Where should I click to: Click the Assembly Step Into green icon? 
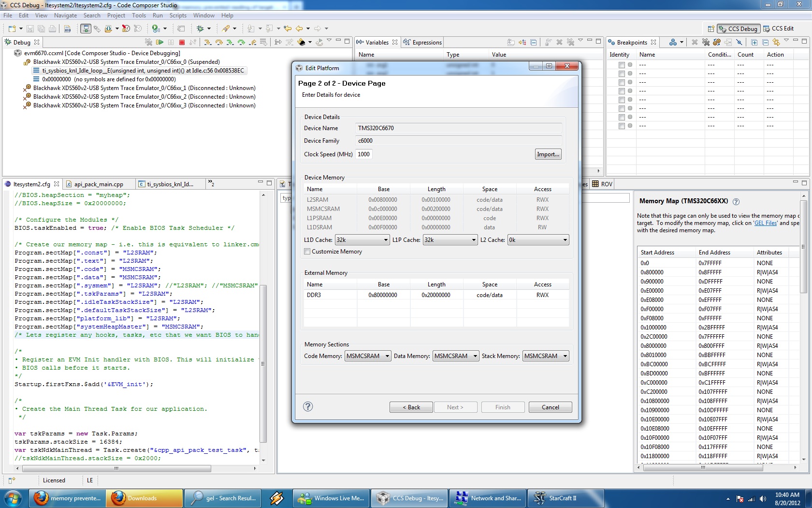tap(230, 42)
